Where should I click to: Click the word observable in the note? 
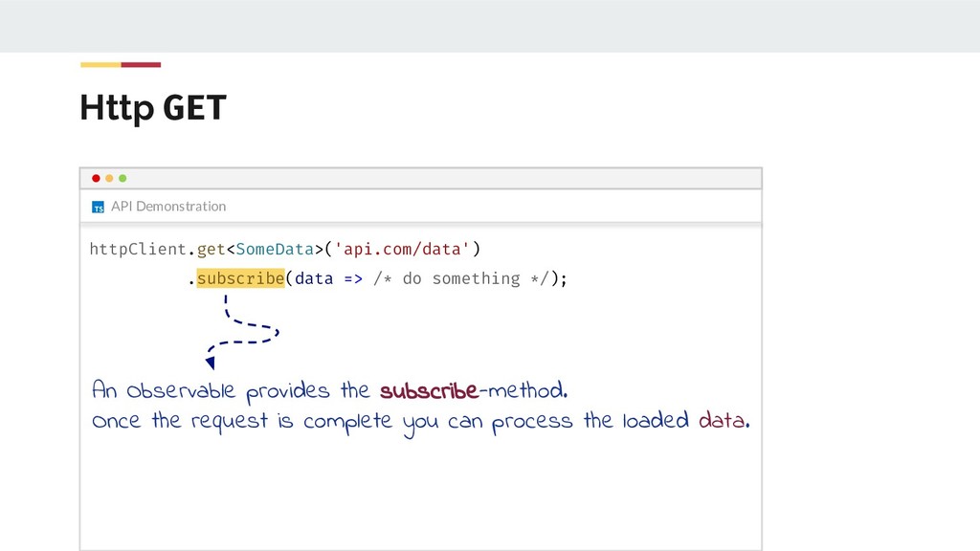point(180,391)
